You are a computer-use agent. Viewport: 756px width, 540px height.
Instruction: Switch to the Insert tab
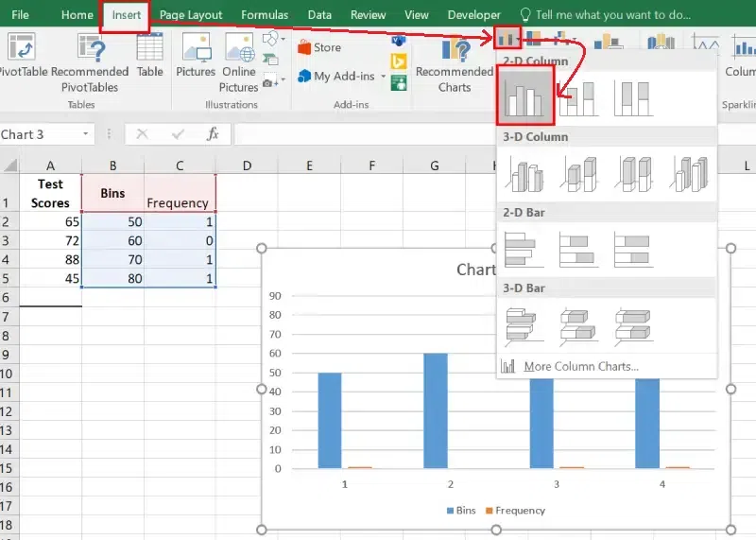pyautogui.click(x=126, y=15)
